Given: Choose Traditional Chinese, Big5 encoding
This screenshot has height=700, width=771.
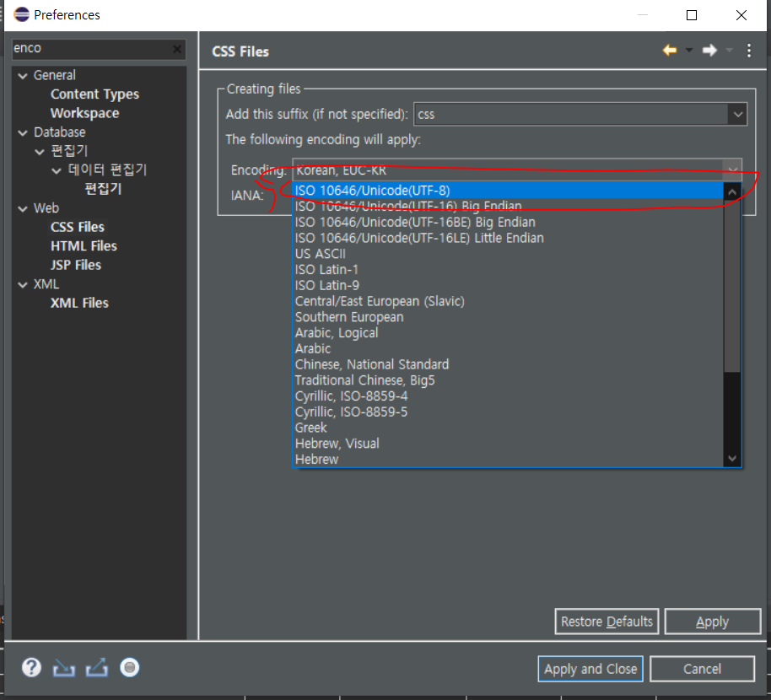Looking at the screenshot, I should [508, 380].
